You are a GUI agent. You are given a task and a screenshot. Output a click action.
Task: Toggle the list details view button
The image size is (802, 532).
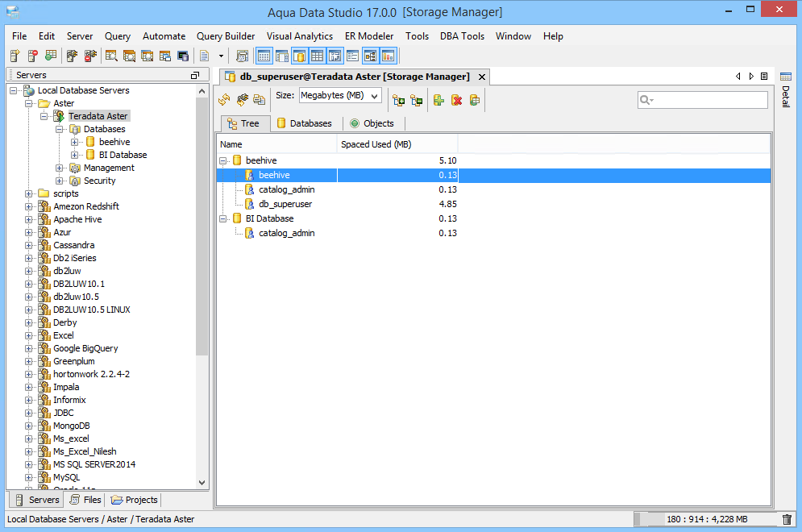click(352, 56)
